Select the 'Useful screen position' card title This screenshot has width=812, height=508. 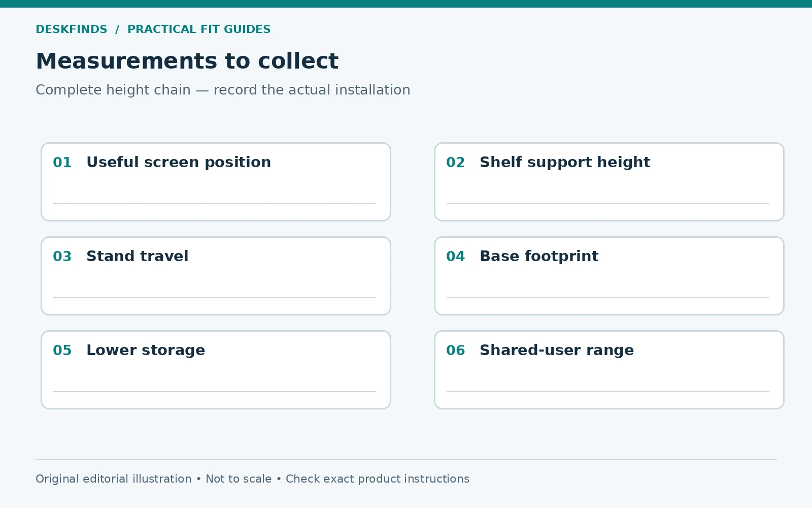coord(179,163)
